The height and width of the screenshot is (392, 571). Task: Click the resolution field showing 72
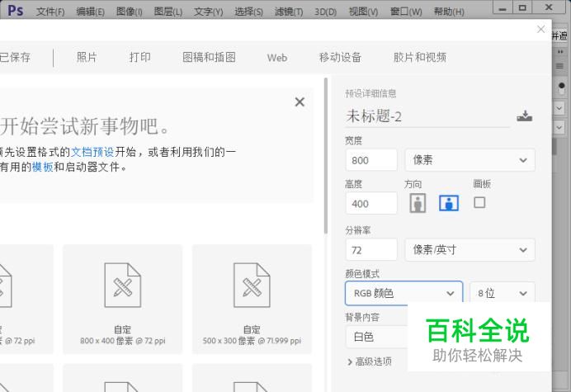coord(371,250)
